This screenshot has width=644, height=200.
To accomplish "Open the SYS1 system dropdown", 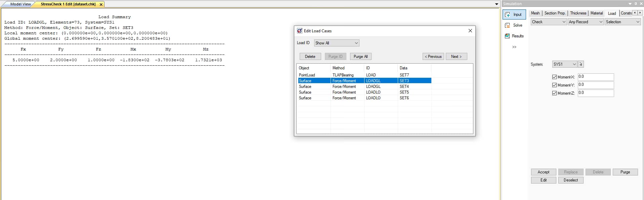I will point(564,64).
